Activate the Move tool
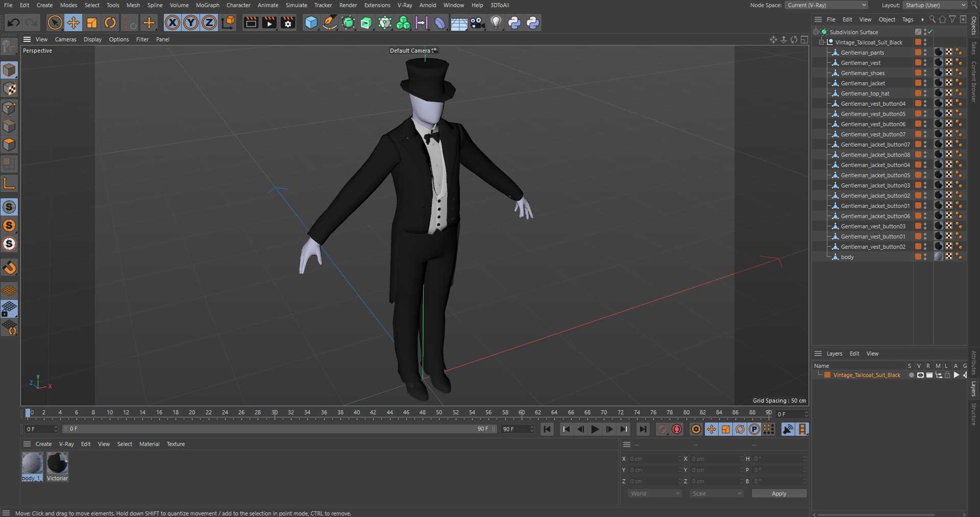This screenshot has height=517, width=980. coord(73,22)
